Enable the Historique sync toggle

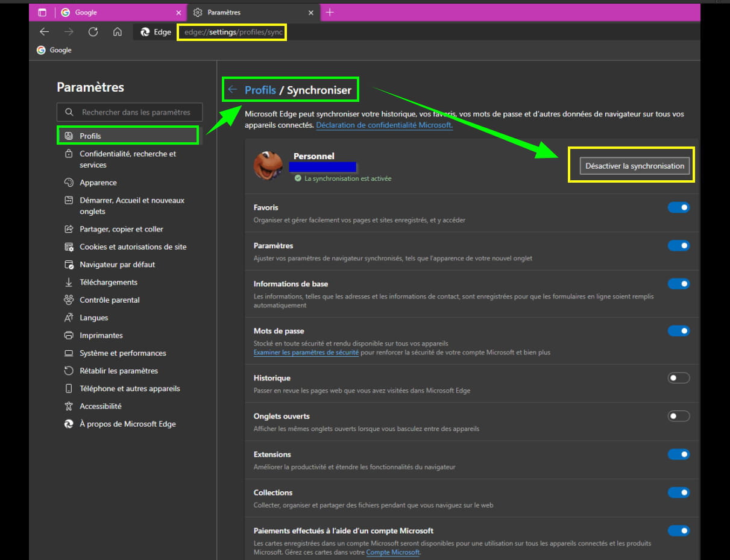[x=679, y=378]
